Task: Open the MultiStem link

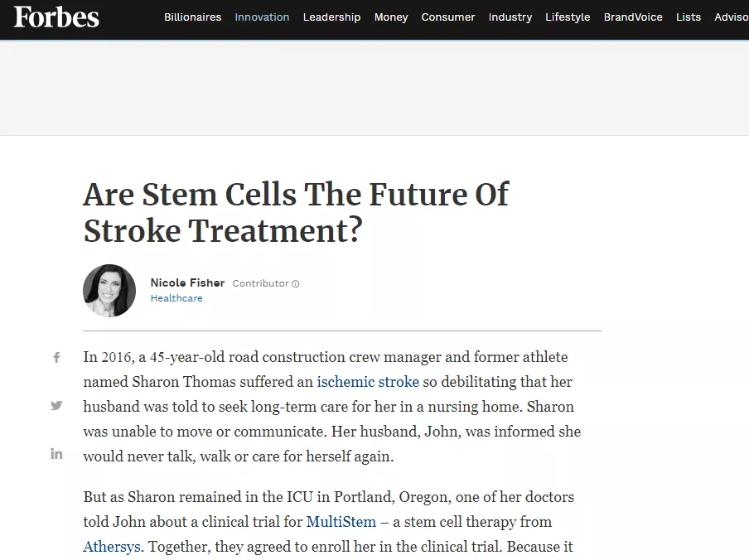Action: (341, 522)
